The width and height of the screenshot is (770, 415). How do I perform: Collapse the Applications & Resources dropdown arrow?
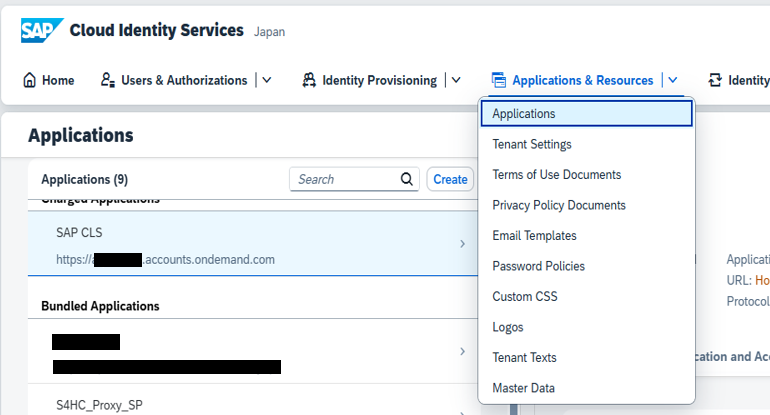pos(673,80)
